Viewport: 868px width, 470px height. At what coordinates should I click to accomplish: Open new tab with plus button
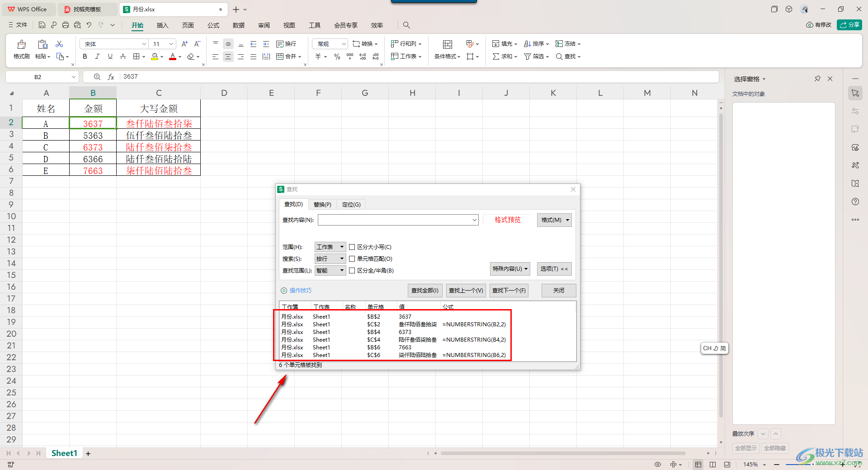[x=236, y=9]
